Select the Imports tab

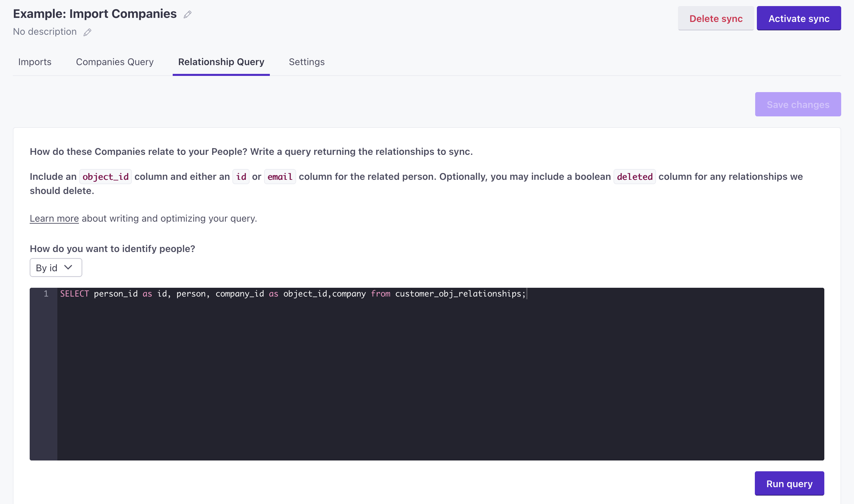[35, 61]
